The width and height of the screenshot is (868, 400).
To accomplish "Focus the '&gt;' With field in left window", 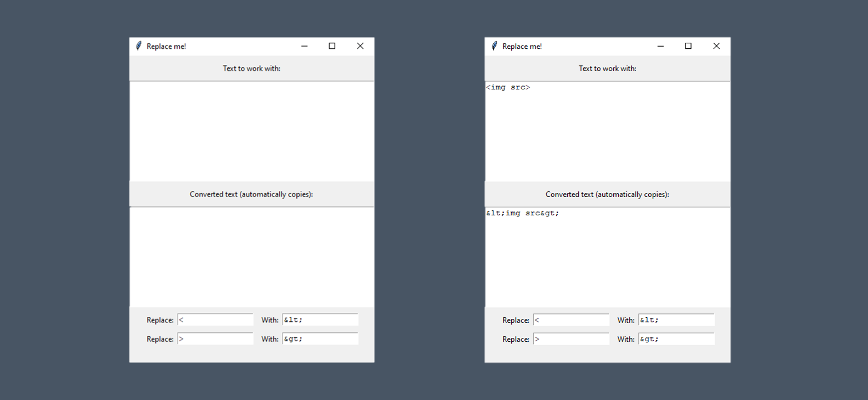I will click(x=320, y=339).
